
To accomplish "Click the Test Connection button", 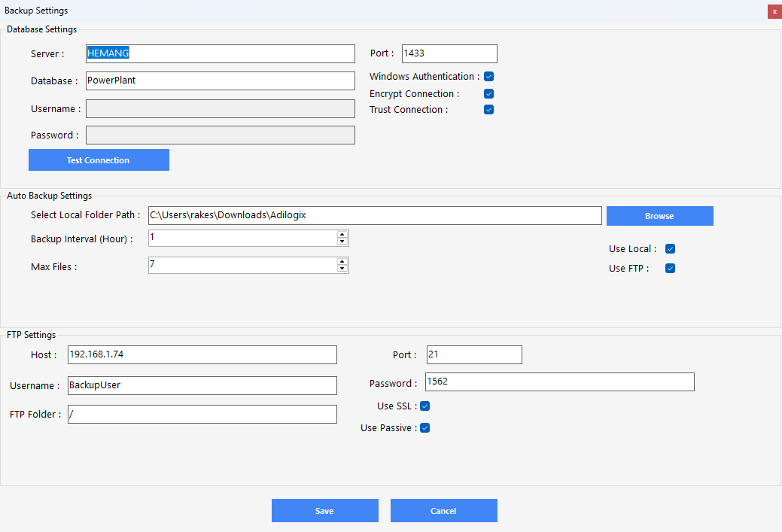I will click(x=99, y=160).
